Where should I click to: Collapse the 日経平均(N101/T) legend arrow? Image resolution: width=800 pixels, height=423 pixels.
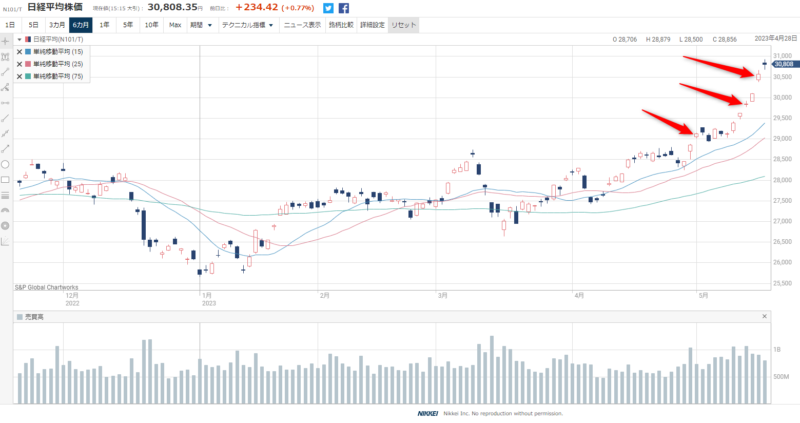click(x=19, y=39)
